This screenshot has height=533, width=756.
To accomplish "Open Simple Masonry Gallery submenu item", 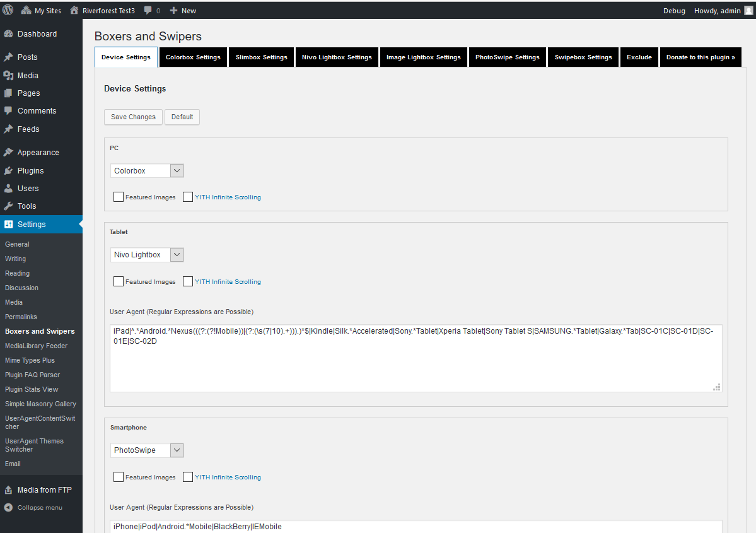I will point(40,404).
